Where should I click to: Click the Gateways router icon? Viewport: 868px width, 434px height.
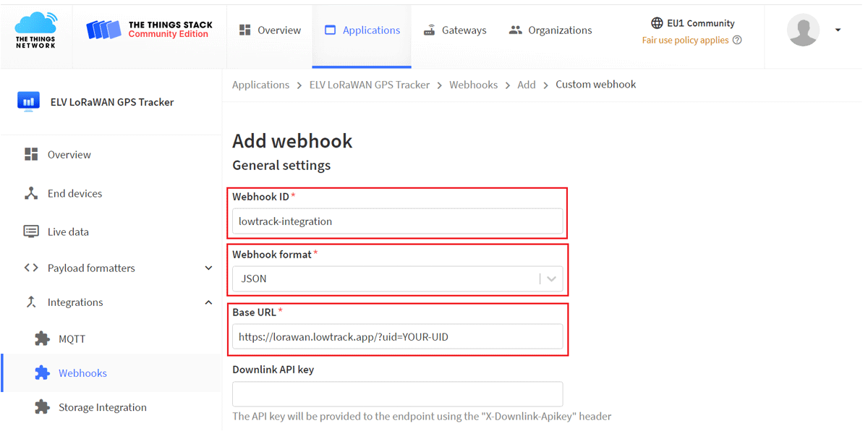(x=430, y=30)
